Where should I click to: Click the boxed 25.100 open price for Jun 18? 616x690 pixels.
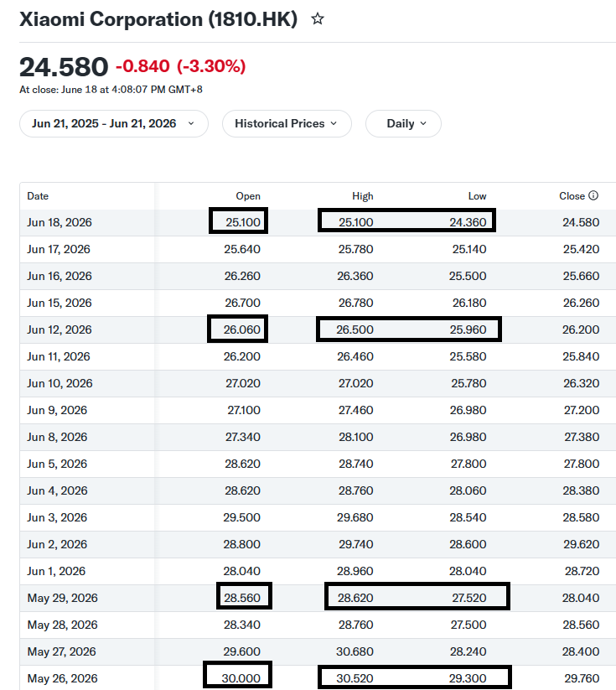(x=243, y=222)
